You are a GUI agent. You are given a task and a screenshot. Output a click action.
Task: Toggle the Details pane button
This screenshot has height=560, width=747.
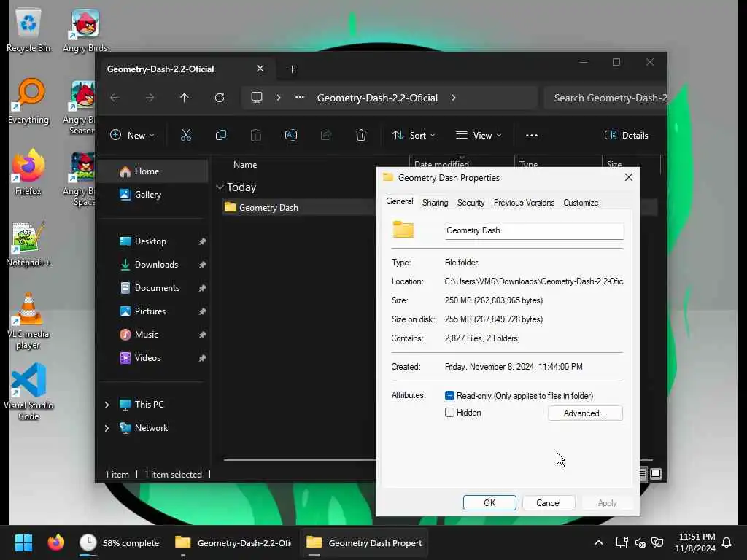pos(627,135)
